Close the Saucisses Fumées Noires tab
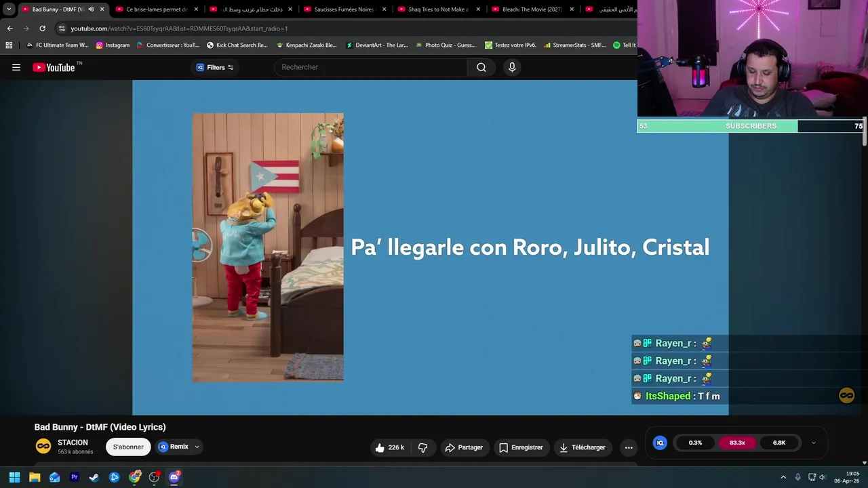Screen dimensions: 868x488 coord(384,9)
